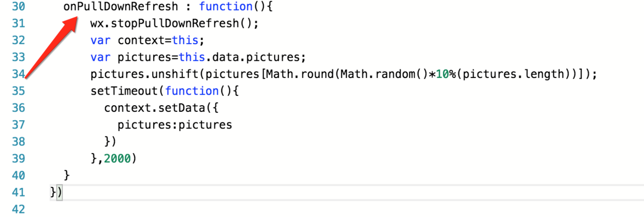Click line number 30 in the gutter
Screen dimensions: 644x217
(18, 7)
